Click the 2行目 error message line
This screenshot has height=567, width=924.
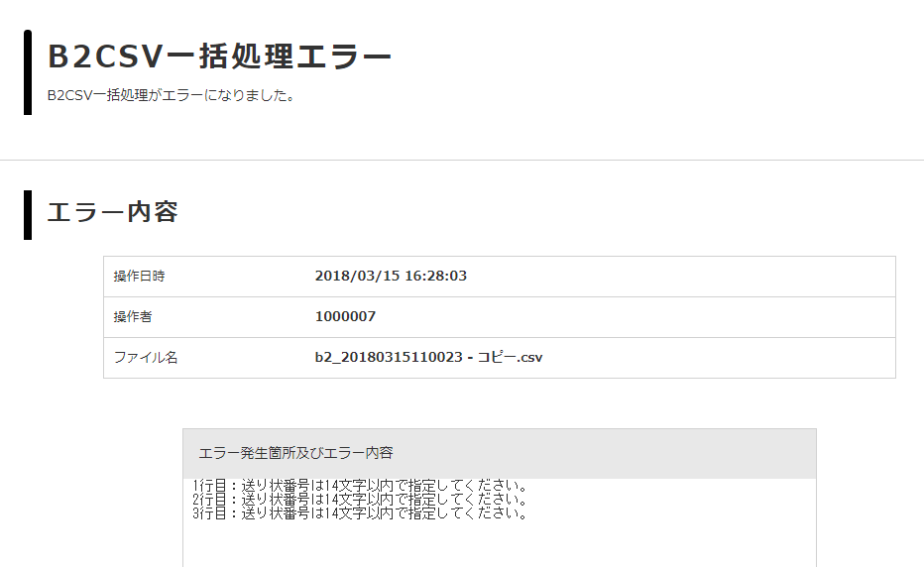pyautogui.click(x=360, y=500)
